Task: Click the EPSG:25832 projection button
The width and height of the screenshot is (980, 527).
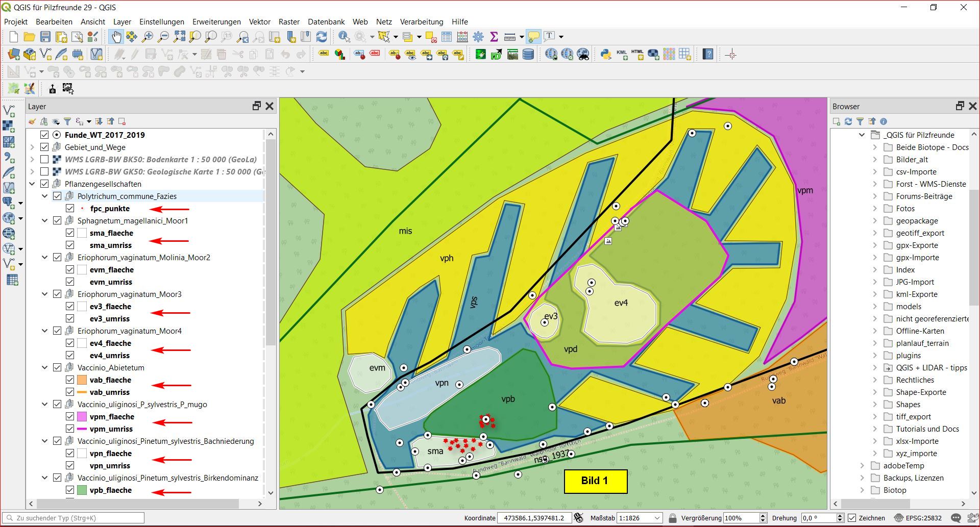Action: click(919, 518)
